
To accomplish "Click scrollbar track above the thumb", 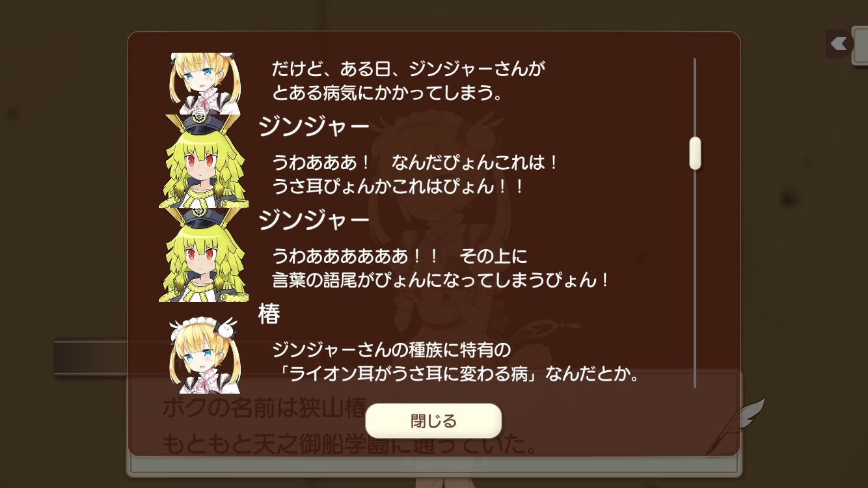I will pyautogui.click(x=695, y=97).
